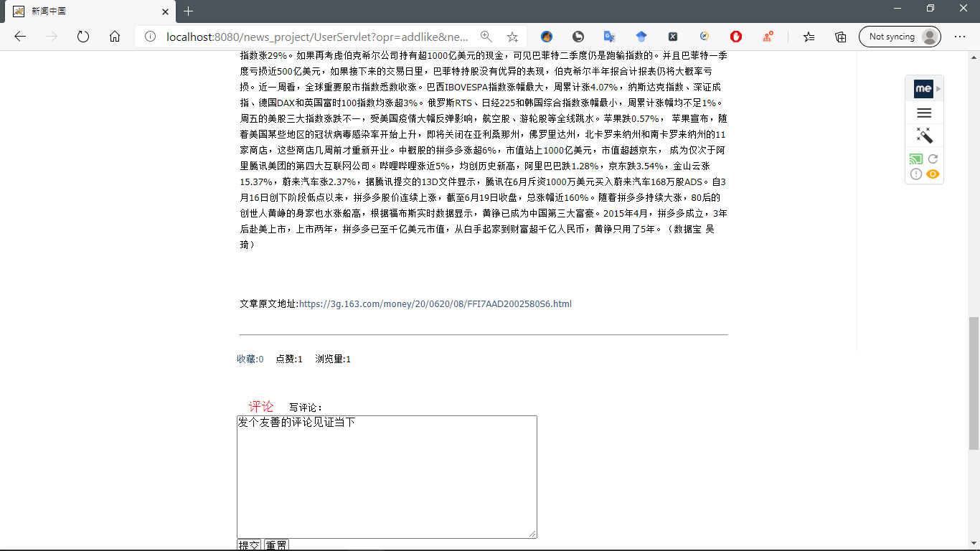The image size is (980, 551).
Task: Click the orange org-chart extension icon
Action: 768,37
